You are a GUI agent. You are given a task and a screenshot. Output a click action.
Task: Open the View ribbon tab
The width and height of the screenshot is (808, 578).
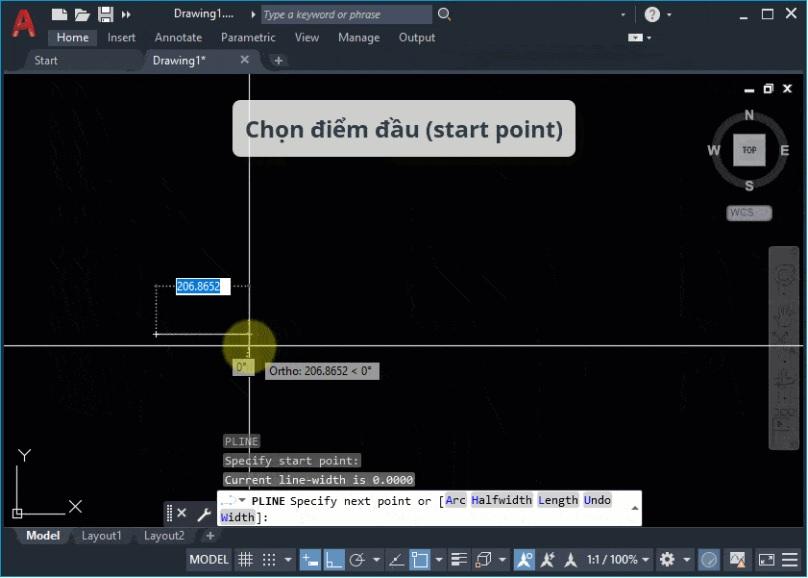pyautogui.click(x=307, y=38)
